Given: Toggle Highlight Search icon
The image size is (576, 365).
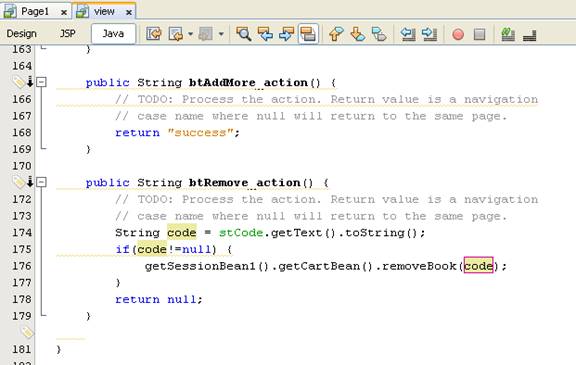Looking at the screenshot, I should (x=308, y=34).
